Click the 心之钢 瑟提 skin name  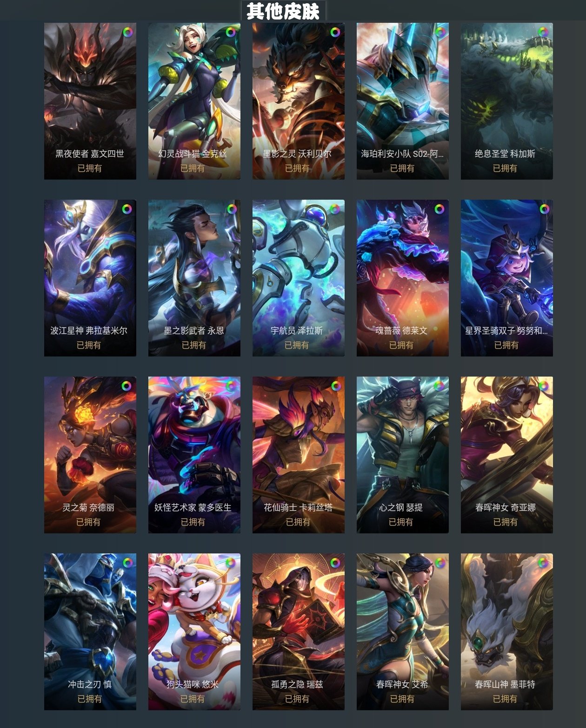coord(401,507)
